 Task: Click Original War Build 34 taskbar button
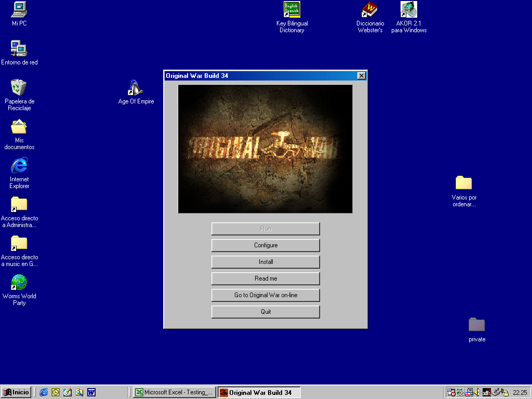tap(259, 393)
